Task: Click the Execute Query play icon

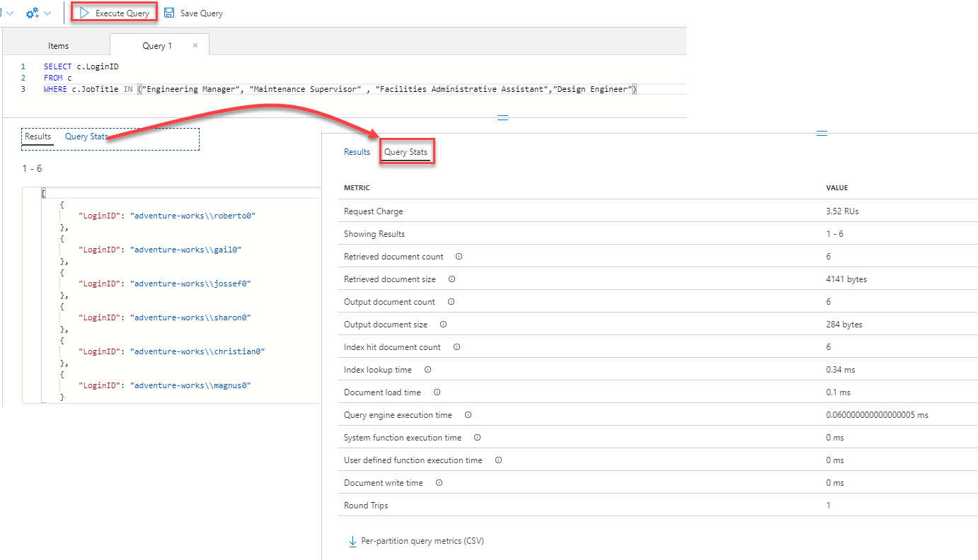Action: pyautogui.click(x=85, y=13)
